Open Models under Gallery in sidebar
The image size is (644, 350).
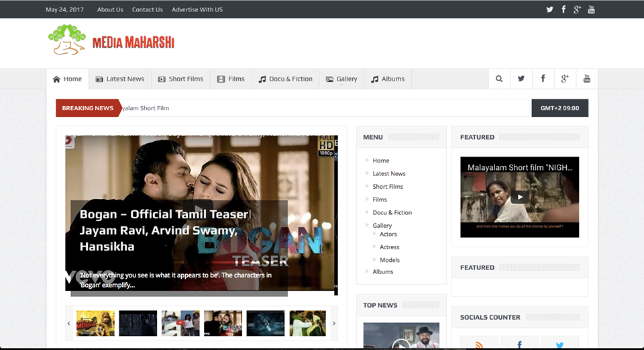pyautogui.click(x=389, y=260)
